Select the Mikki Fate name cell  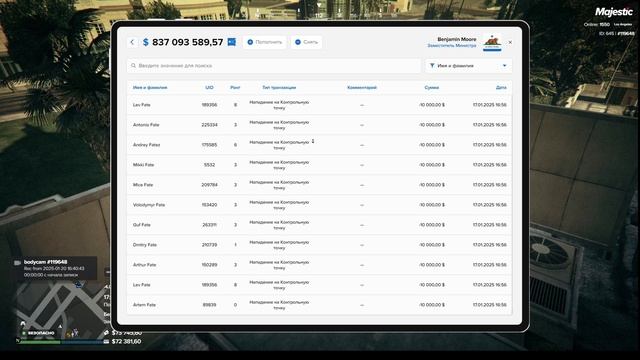click(143, 165)
